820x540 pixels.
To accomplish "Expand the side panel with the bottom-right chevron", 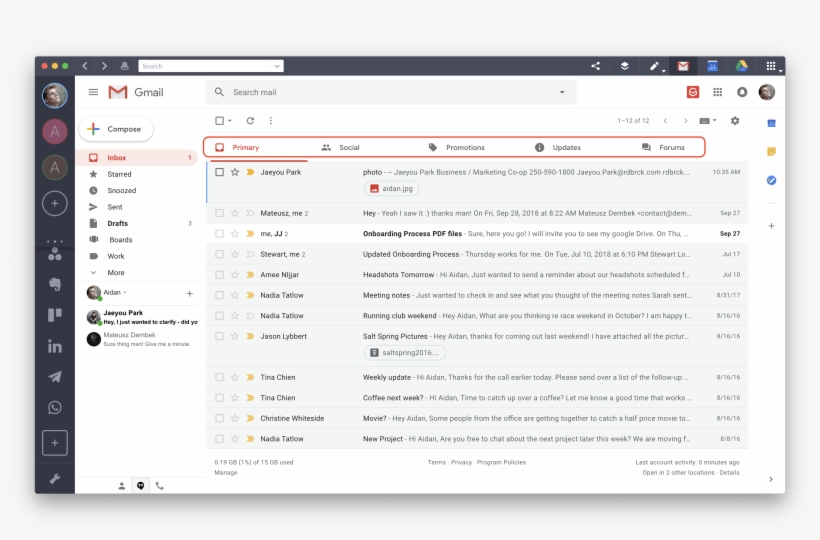I will coord(771,479).
